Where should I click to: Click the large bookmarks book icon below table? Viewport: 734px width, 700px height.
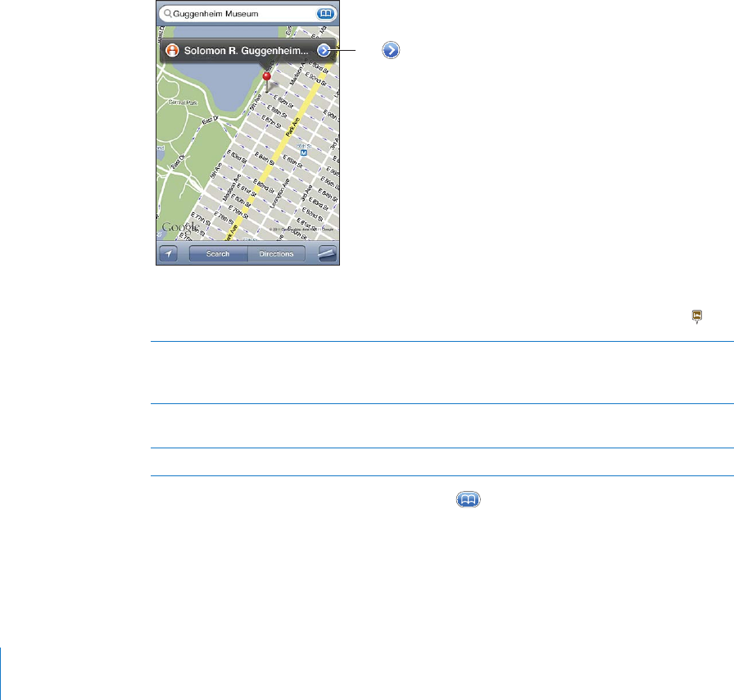468,499
